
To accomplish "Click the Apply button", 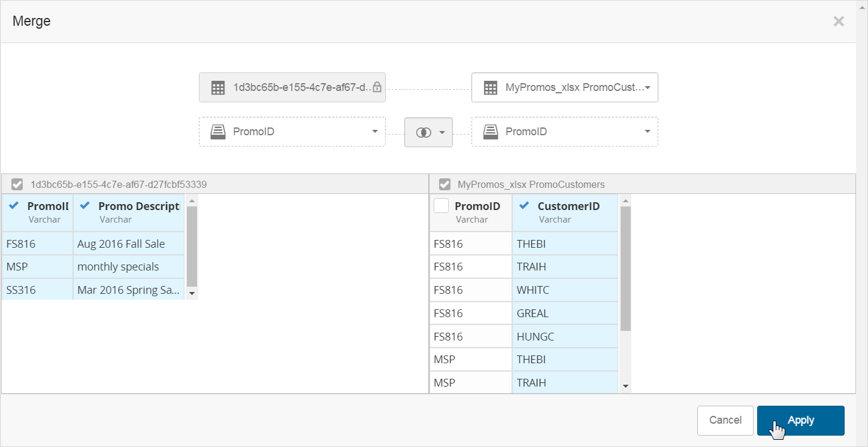I will [800, 421].
